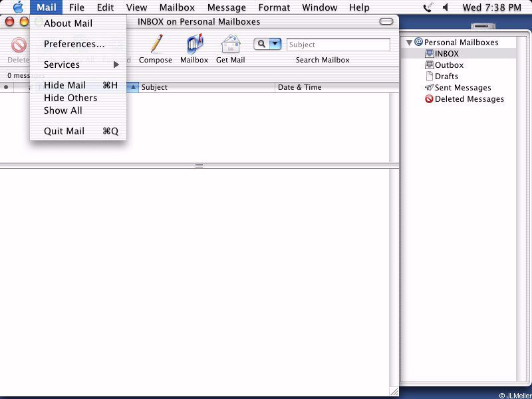
Task: Focus the Subject search field
Action: (x=338, y=45)
